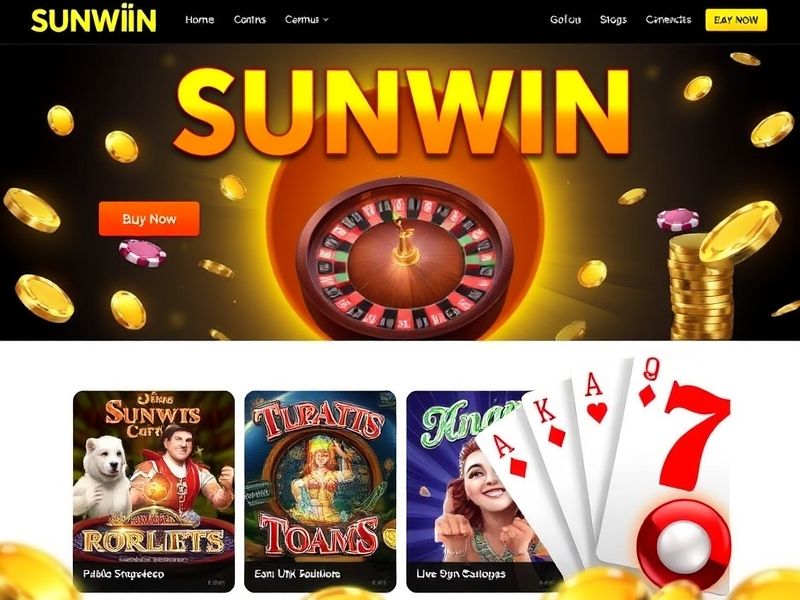Click the pink chip above coin stack

(x=677, y=219)
